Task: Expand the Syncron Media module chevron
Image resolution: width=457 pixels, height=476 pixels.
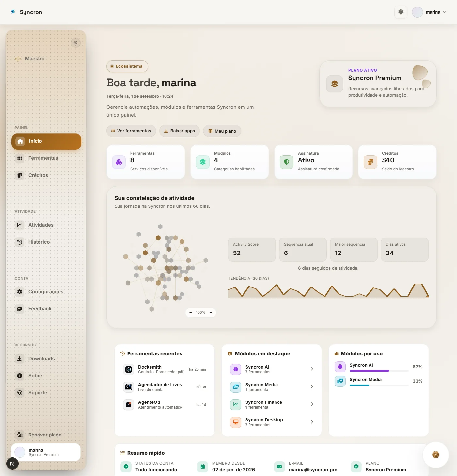Action: tap(312, 387)
